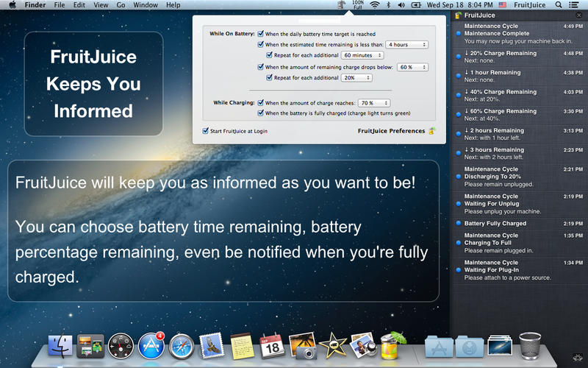Open the Finder menu
This screenshot has width=588, height=368.
pyautogui.click(x=35, y=5)
